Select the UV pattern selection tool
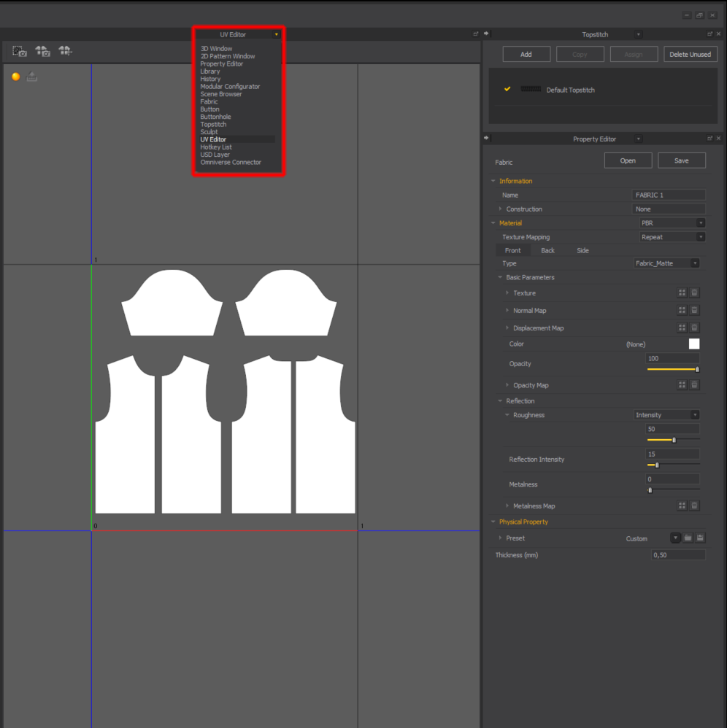 click(x=18, y=51)
